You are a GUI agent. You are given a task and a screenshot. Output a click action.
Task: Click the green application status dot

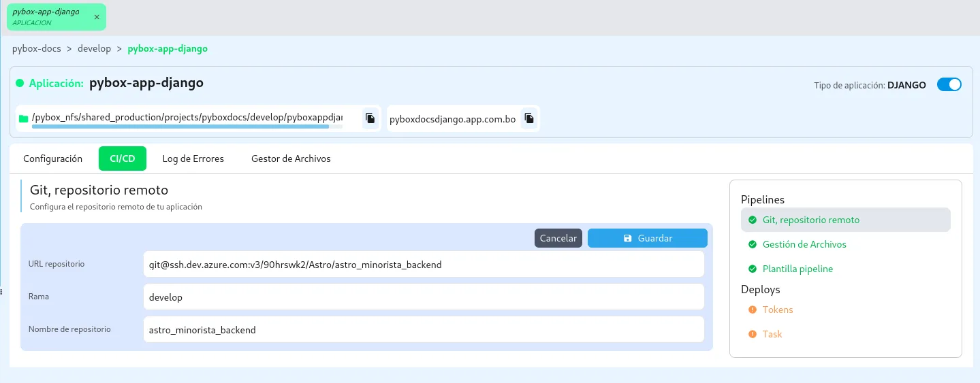pyautogui.click(x=20, y=84)
